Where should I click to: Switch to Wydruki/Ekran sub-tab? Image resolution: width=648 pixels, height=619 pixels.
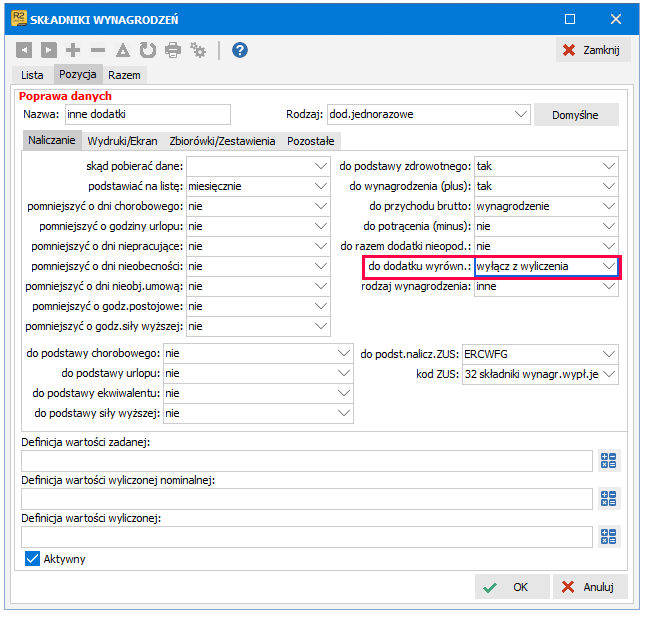point(122,141)
